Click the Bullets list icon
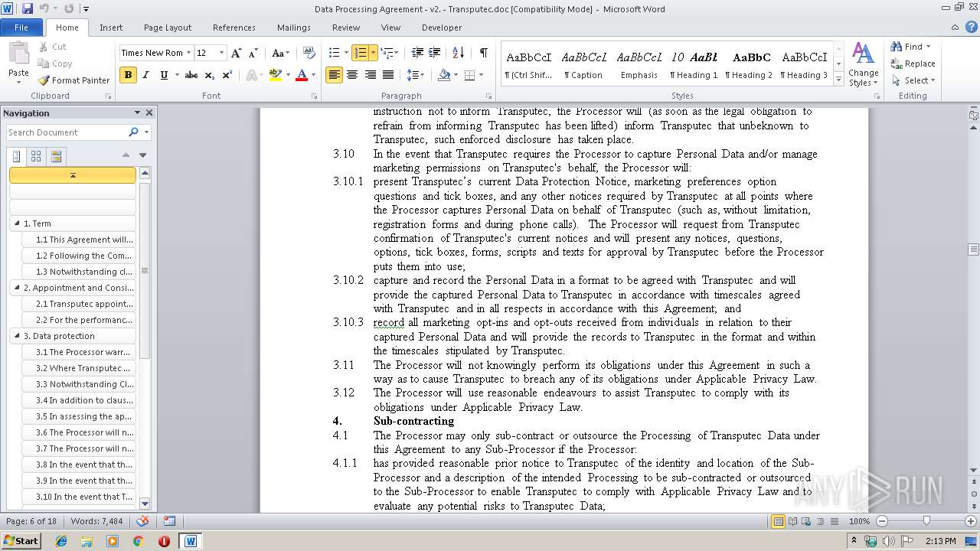Viewport: 980px width, 551px height. point(334,53)
